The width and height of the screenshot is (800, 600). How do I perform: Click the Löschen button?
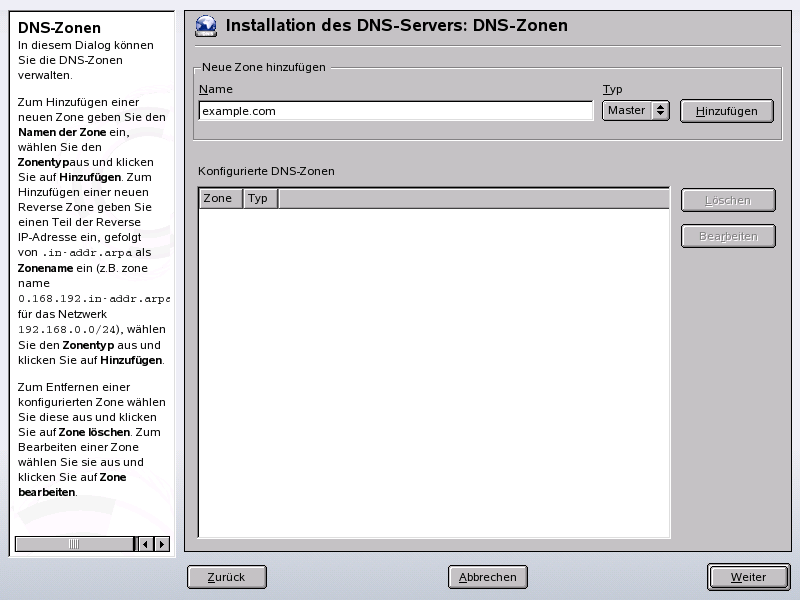(728, 200)
